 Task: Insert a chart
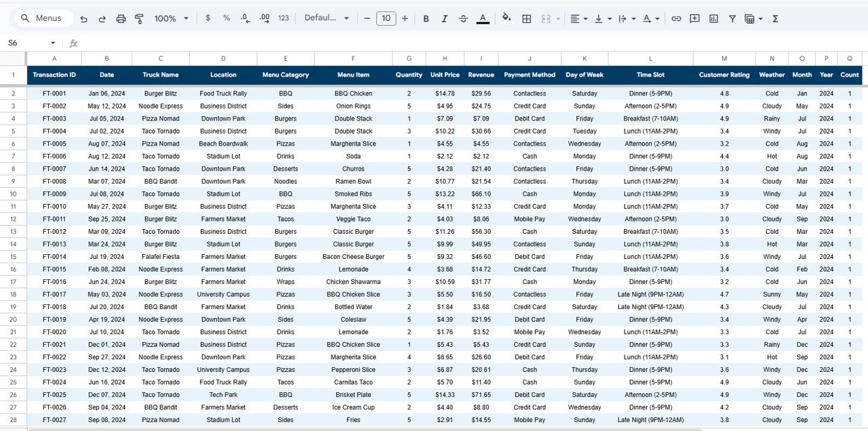(713, 18)
